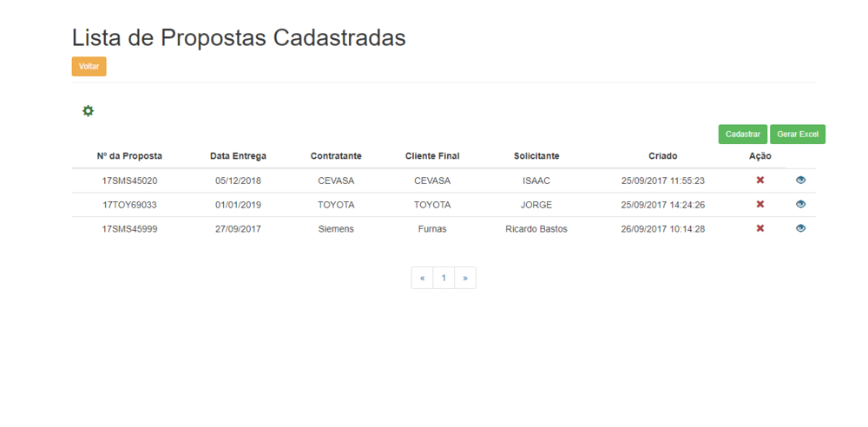Export list with Gerar Excel button

click(x=797, y=135)
